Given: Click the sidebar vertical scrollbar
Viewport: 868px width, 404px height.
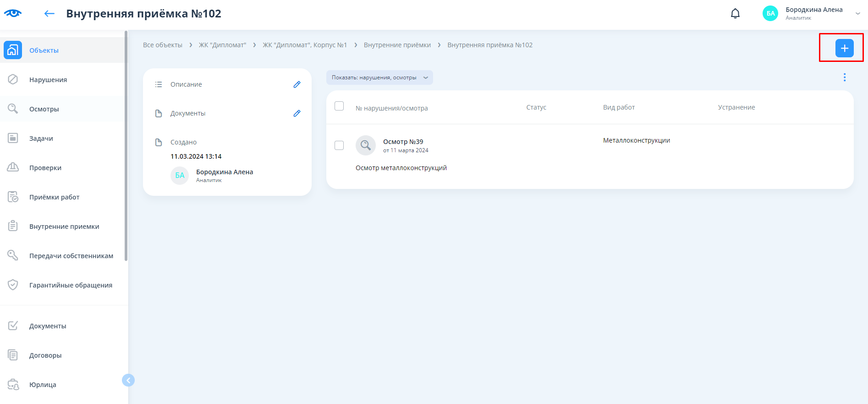Looking at the screenshot, I should pos(126,147).
